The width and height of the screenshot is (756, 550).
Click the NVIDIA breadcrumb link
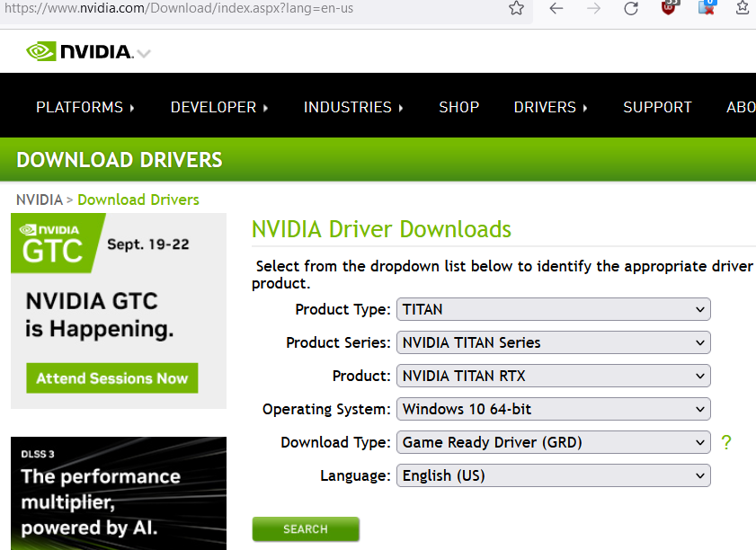click(40, 200)
